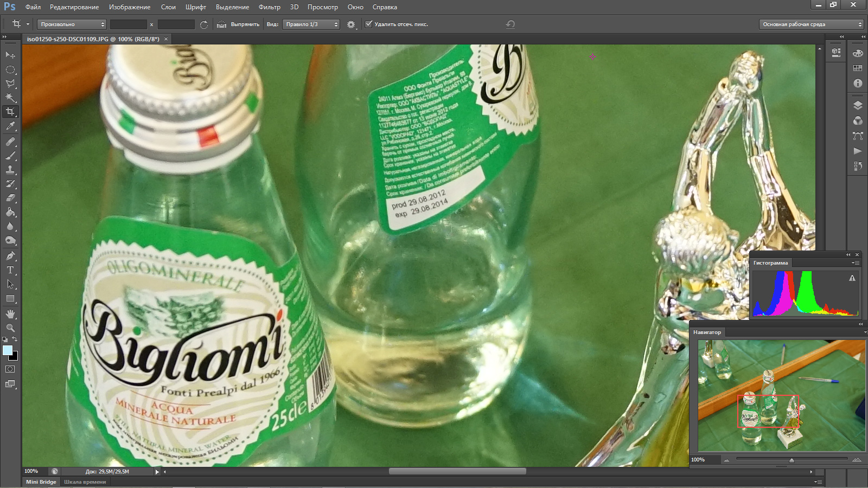Reset default foreground and background colors
This screenshot has height=488, width=868.
point(5,339)
